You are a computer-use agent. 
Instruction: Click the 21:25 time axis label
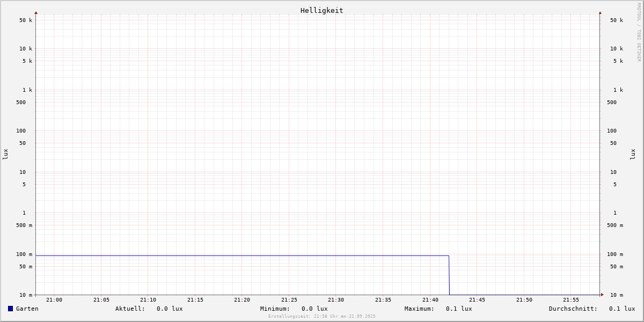[289, 300]
